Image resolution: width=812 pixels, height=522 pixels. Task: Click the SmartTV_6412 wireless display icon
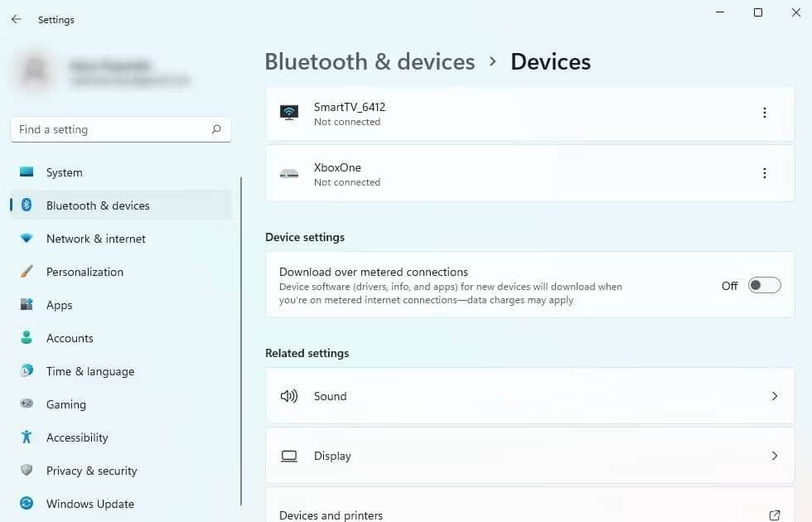point(288,112)
